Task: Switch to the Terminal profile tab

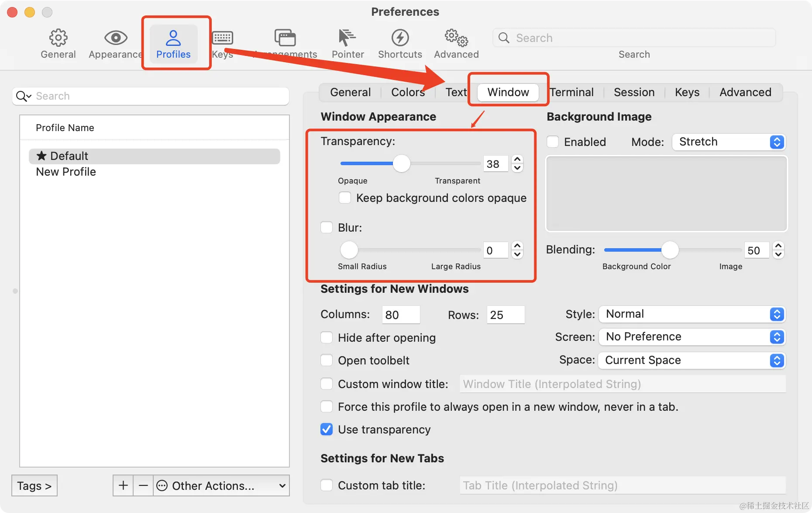Action: coord(571,92)
